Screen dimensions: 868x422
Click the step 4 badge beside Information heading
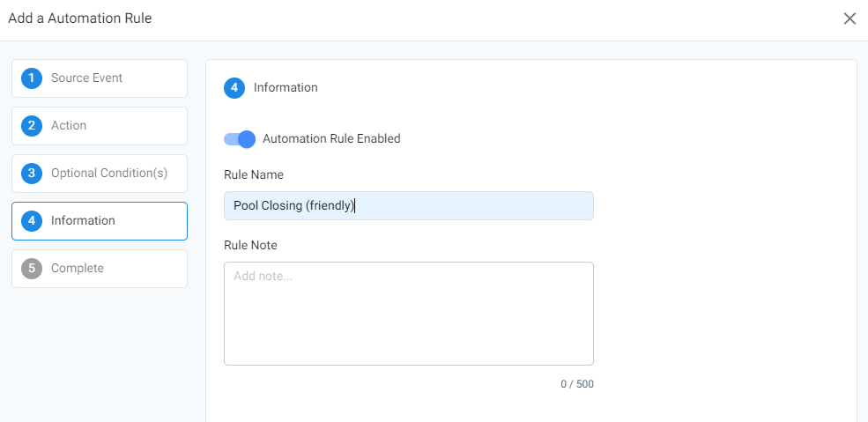click(x=234, y=88)
